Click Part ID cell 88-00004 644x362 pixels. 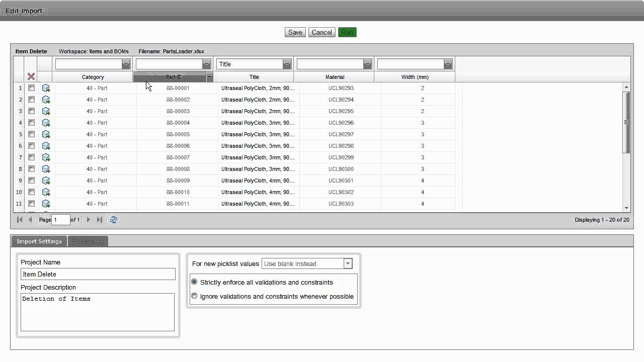pyautogui.click(x=178, y=123)
